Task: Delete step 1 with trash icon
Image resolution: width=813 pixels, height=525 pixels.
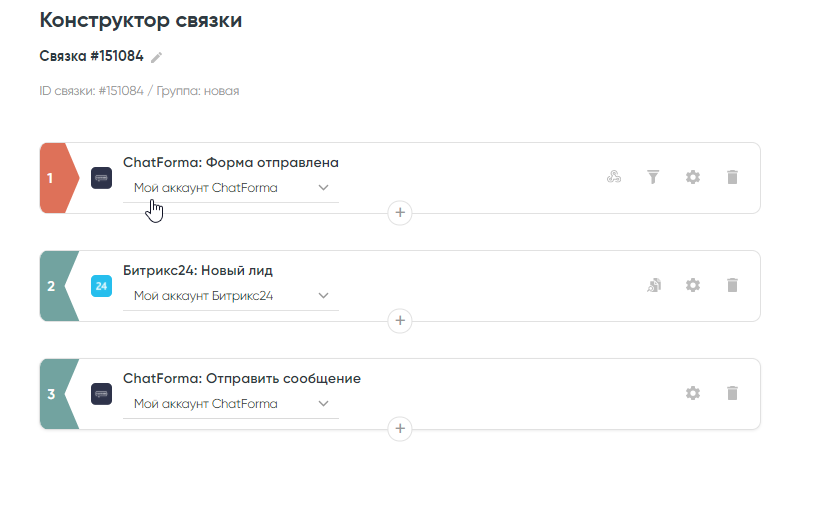Action: click(x=732, y=177)
